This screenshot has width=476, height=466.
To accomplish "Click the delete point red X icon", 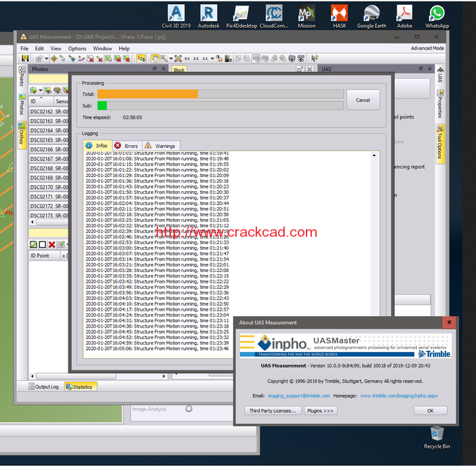I will pos(99,58).
